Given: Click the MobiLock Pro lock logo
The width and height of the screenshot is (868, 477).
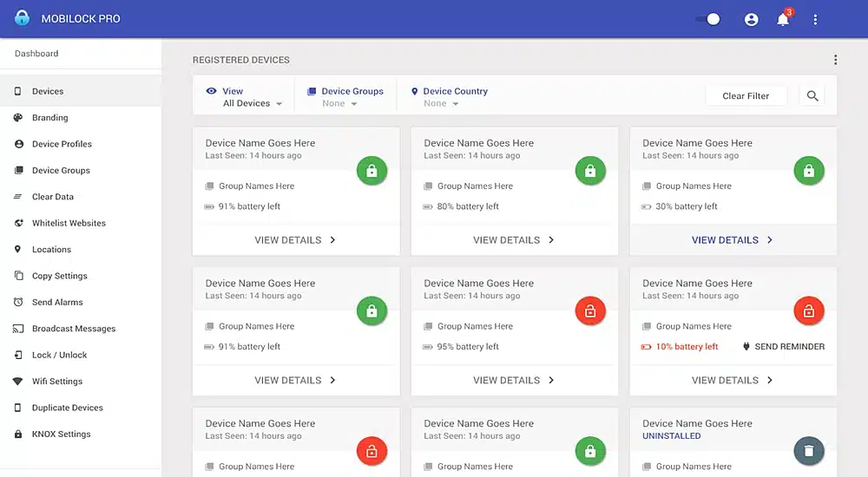Looking at the screenshot, I should pyautogui.click(x=23, y=17).
